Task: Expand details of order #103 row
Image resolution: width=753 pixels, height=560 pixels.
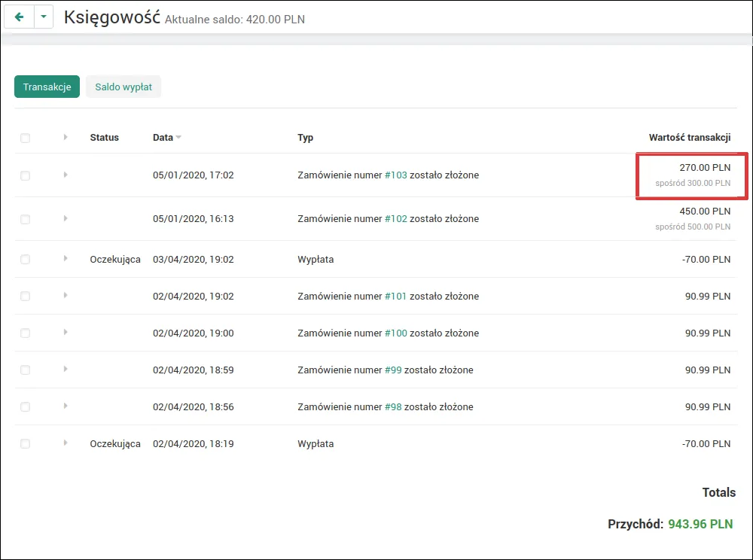Action: (x=66, y=175)
